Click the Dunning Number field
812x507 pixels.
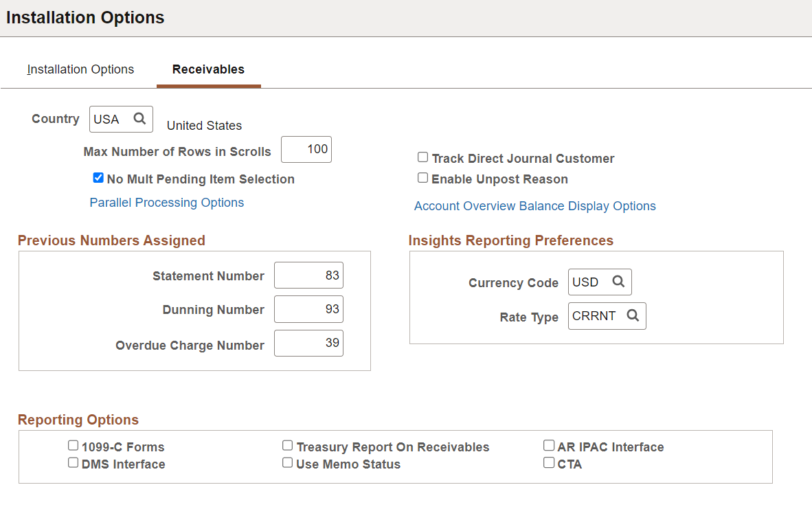point(308,308)
